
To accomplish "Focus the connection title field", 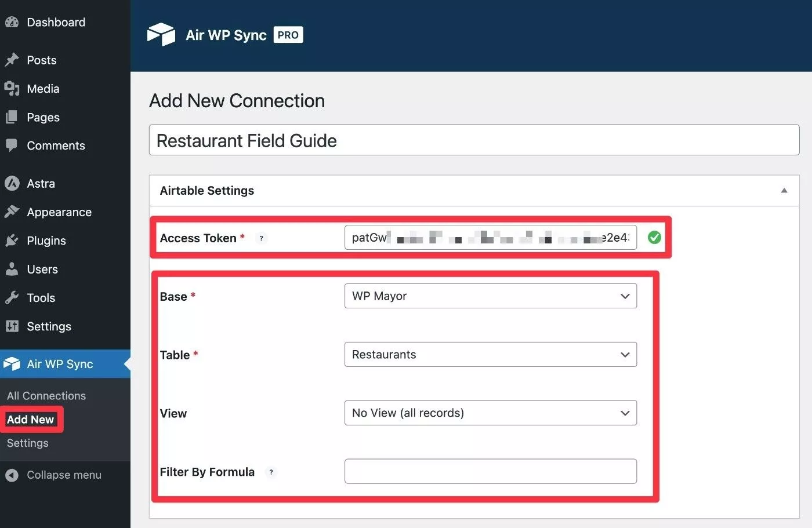I will tap(474, 140).
